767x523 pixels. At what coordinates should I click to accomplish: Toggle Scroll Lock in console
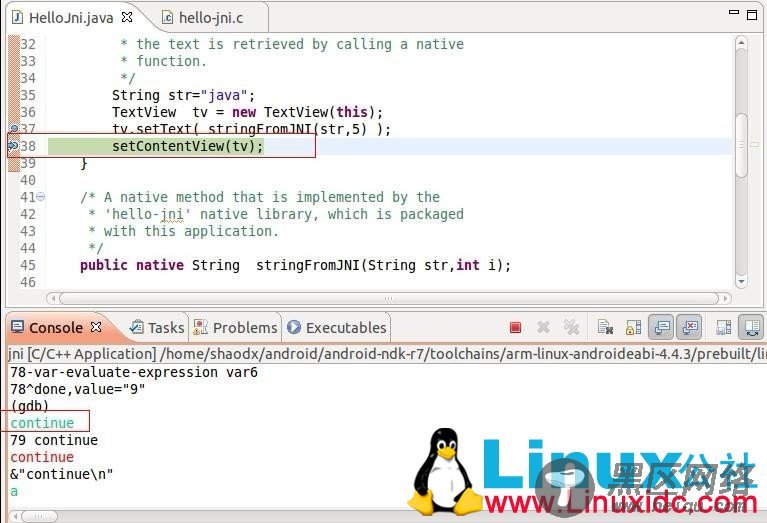pos(633,327)
